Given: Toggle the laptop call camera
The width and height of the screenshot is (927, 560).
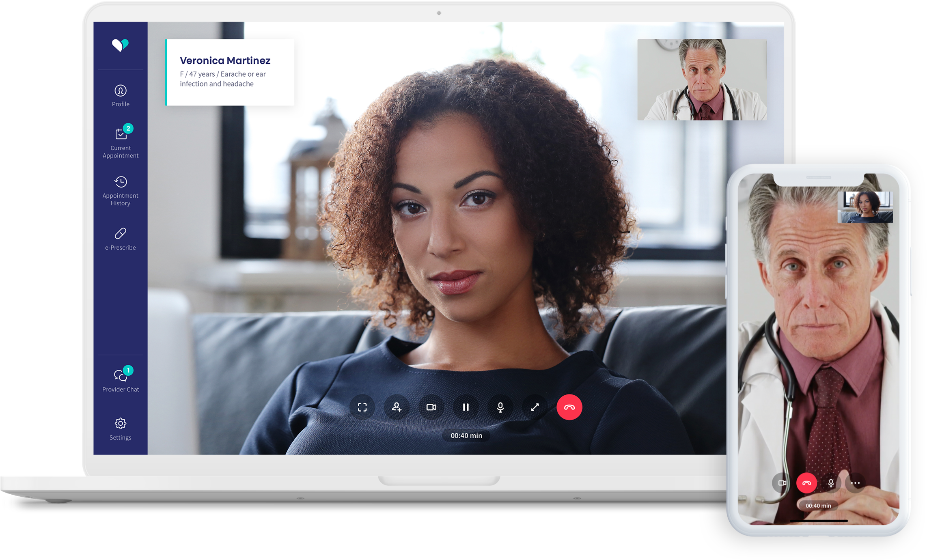Looking at the screenshot, I should point(431,407).
